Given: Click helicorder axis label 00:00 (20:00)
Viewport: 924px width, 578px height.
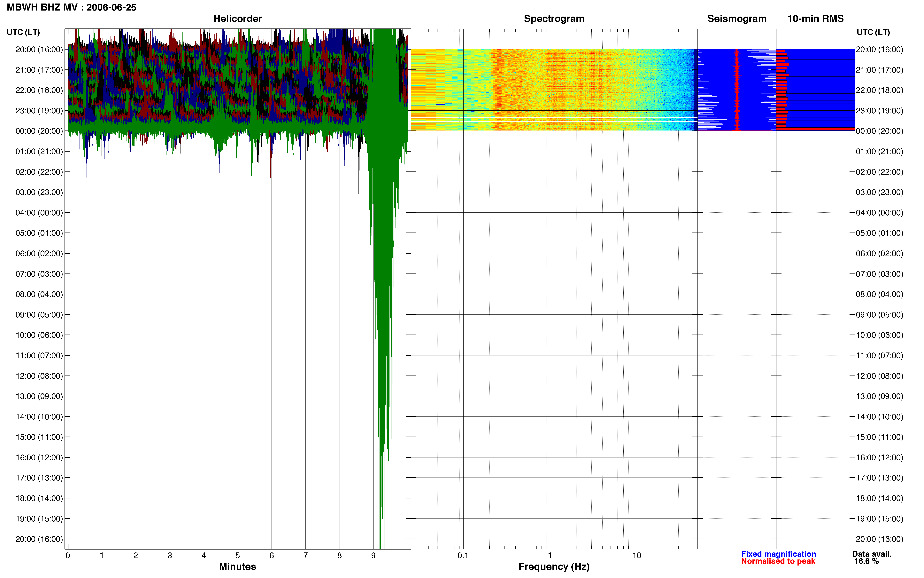Looking at the screenshot, I should click(39, 131).
